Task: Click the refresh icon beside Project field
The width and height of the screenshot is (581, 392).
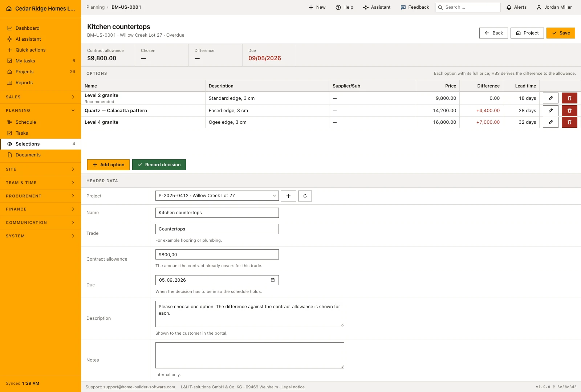Action: coord(305,196)
